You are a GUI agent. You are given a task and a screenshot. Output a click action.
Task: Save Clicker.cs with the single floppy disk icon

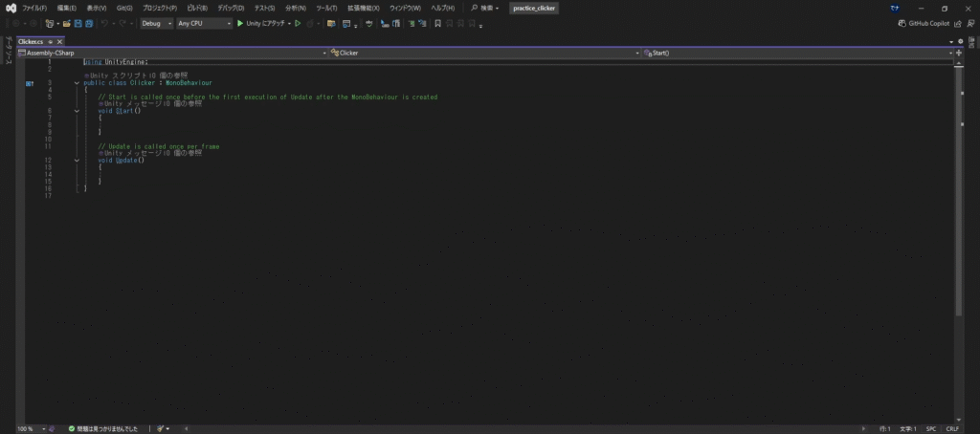(x=78, y=23)
